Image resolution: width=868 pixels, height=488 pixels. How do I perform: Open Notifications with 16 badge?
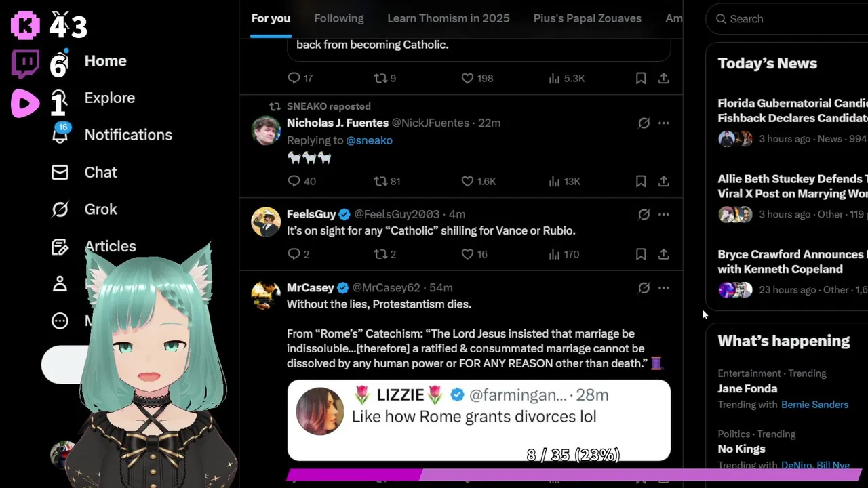[x=113, y=135]
